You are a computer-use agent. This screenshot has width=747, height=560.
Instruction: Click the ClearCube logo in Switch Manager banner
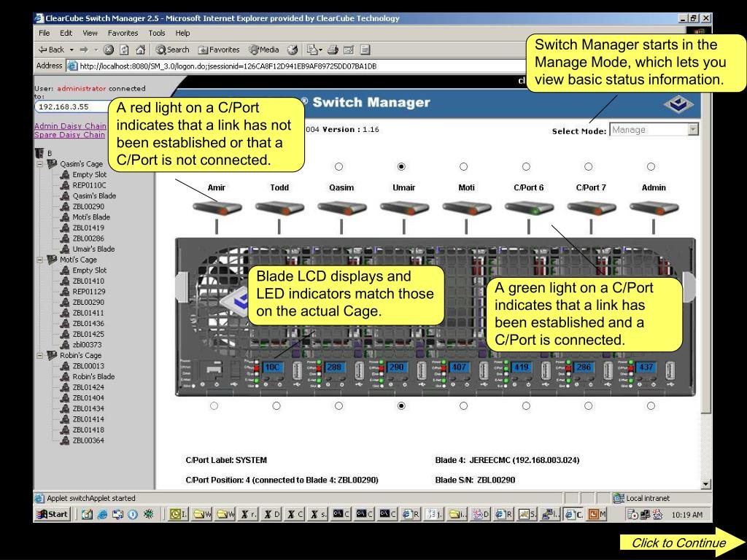[x=678, y=104]
